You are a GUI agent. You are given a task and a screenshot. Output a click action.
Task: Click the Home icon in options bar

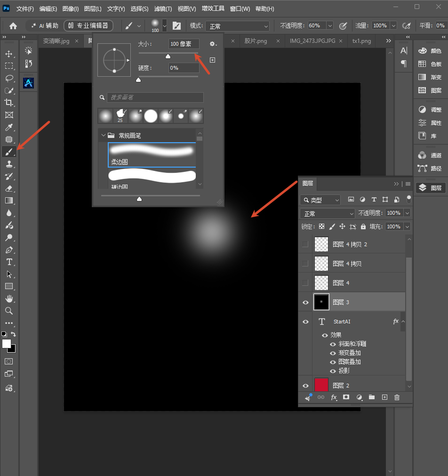coord(13,26)
